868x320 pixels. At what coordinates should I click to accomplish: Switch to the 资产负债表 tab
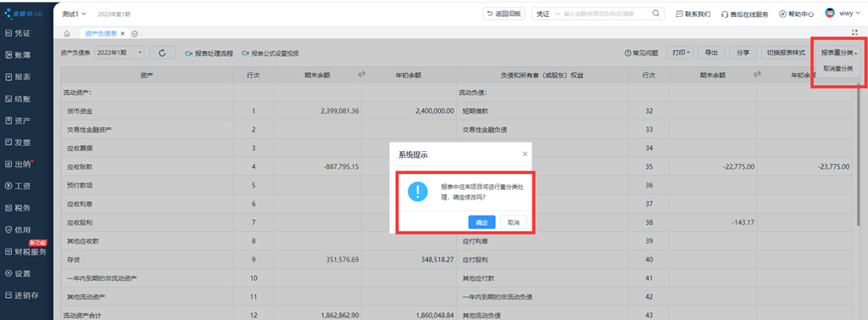[101, 34]
